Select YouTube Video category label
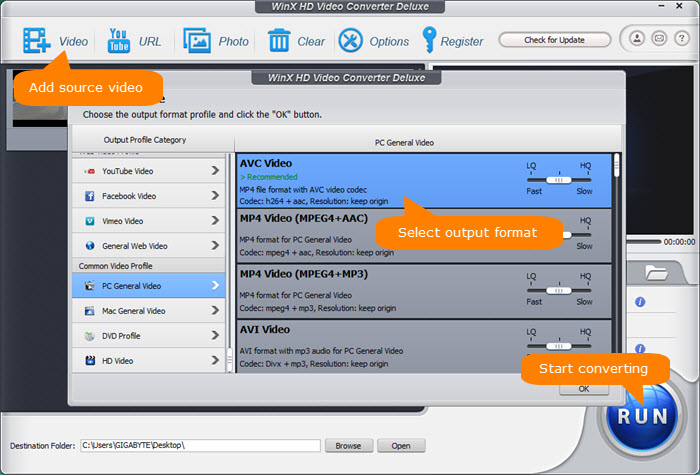700x475 pixels. [127, 171]
